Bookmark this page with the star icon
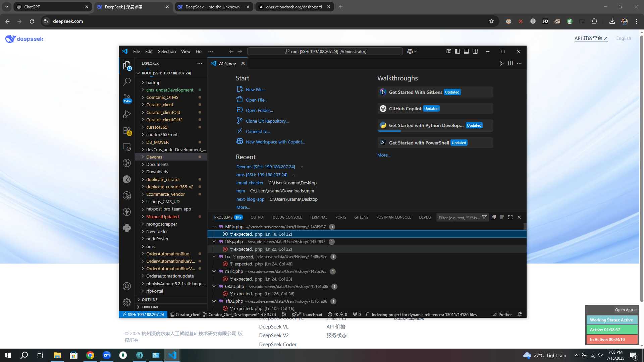 pos(491,21)
